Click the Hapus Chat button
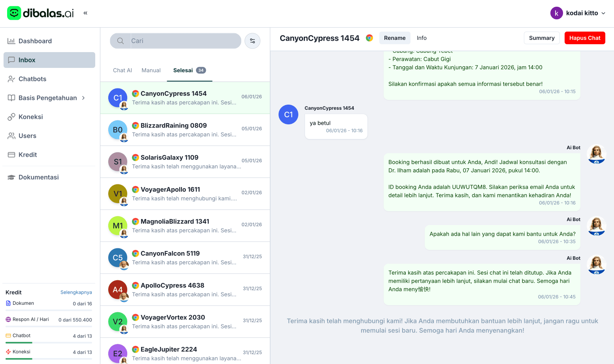This screenshot has width=614, height=364. (x=585, y=38)
